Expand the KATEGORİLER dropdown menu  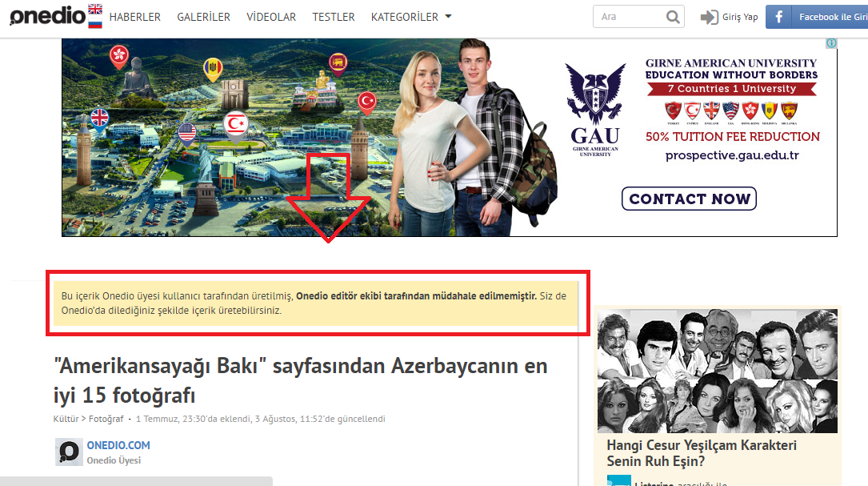tap(411, 17)
